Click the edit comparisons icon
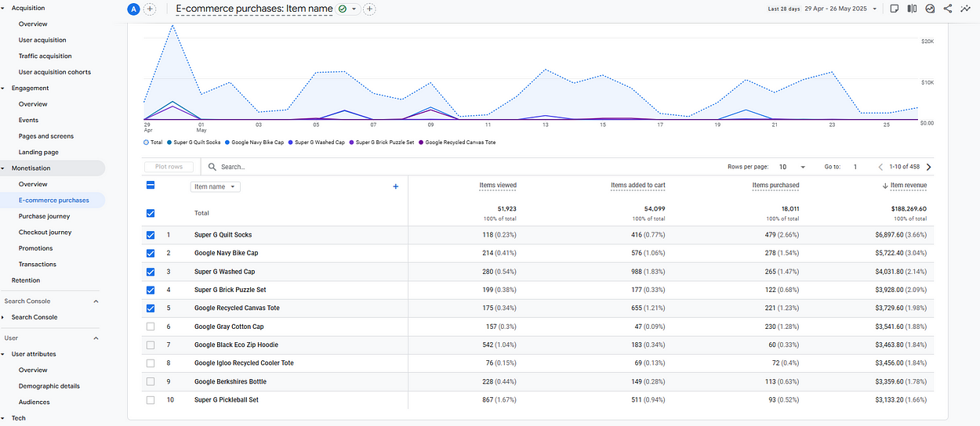The image size is (980, 426). point(912,9)
